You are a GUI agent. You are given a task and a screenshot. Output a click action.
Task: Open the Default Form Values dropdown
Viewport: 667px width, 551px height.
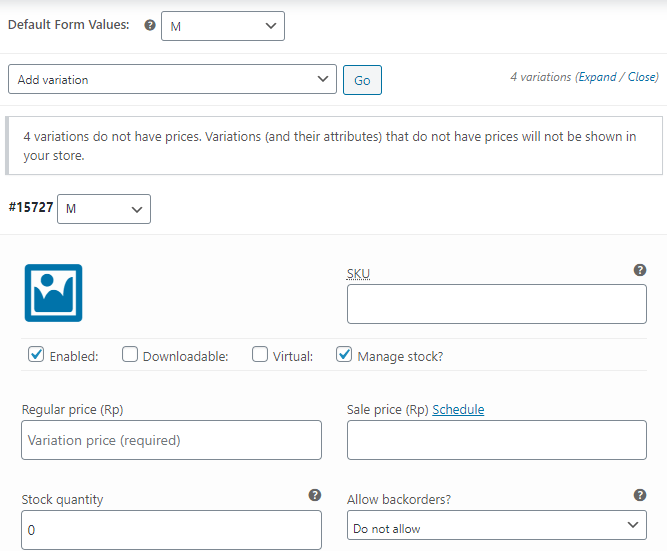coord(223,27)
